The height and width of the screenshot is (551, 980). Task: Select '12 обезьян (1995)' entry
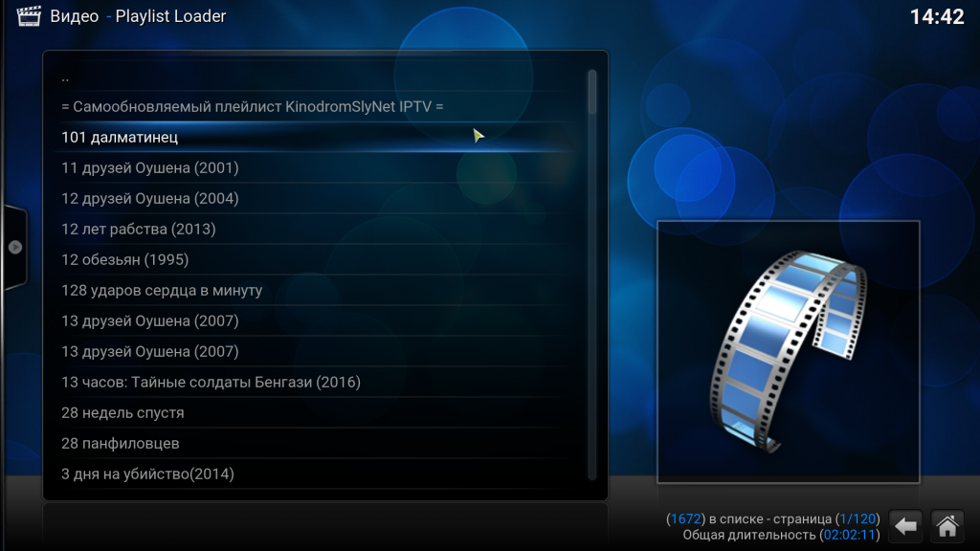pos(124,259)
